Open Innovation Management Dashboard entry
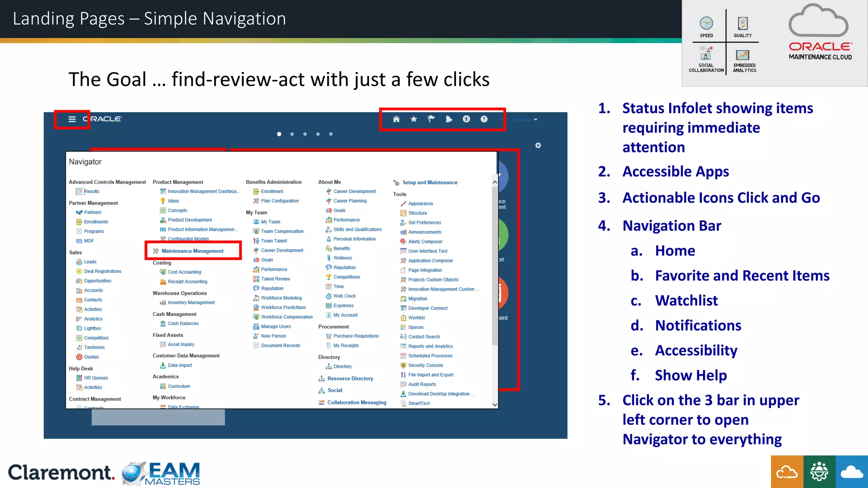The height and width of the screenshot is (488, 868). (204, 191)
